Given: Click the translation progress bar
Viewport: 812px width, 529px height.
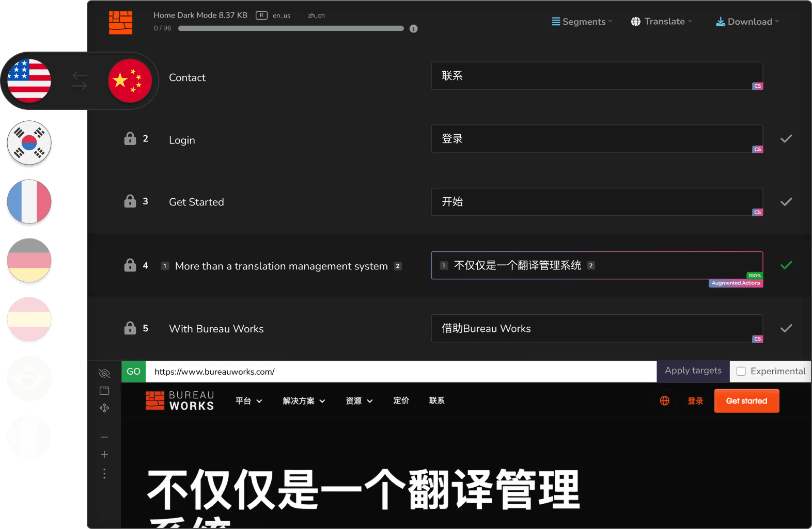Looking at the screenshot, I should click(x=291, y=28).
